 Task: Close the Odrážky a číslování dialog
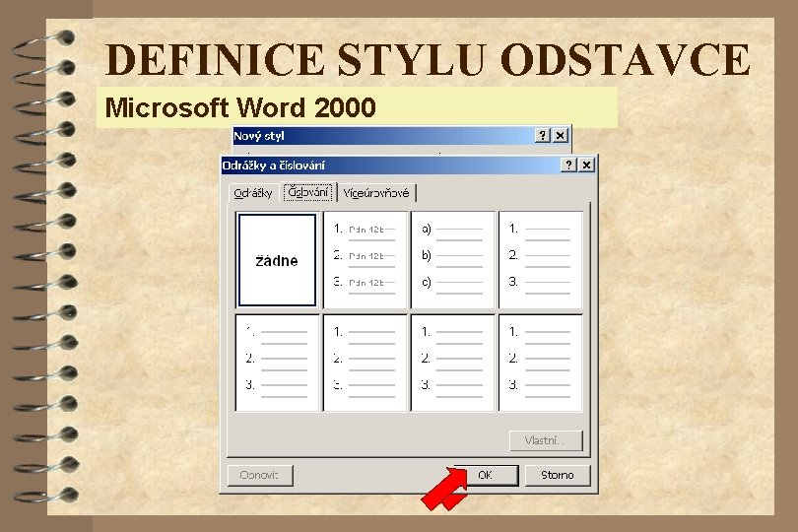tap(586, 165)
